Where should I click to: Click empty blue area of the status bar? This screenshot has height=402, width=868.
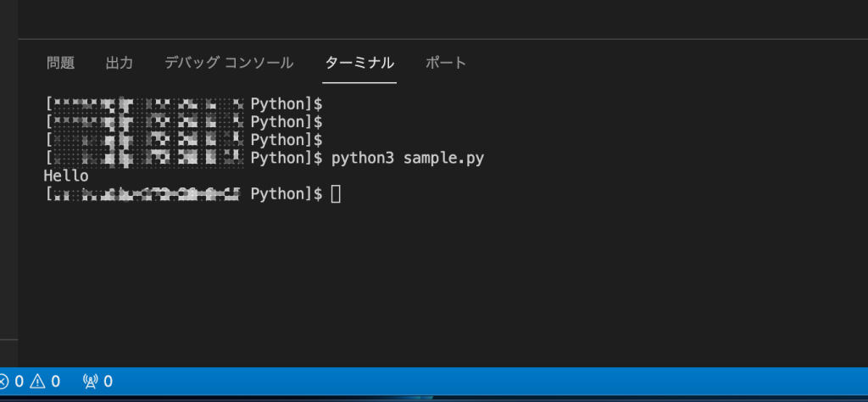coord(509,382)
